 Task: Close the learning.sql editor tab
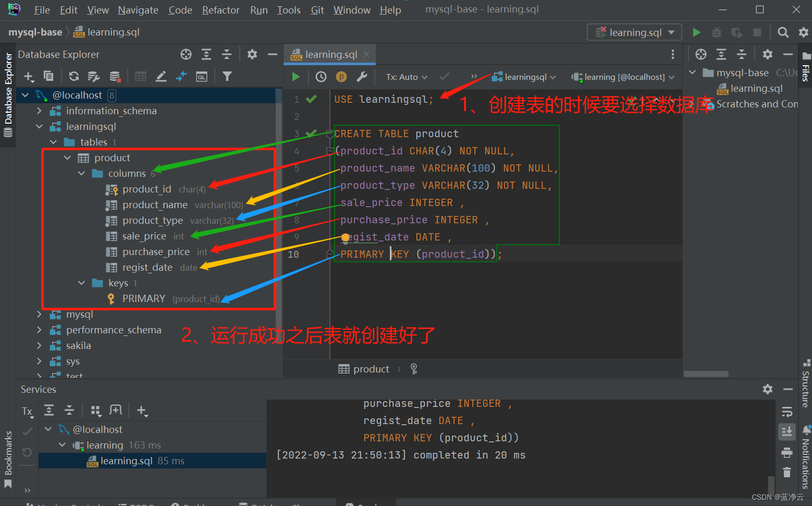[366, 54]
